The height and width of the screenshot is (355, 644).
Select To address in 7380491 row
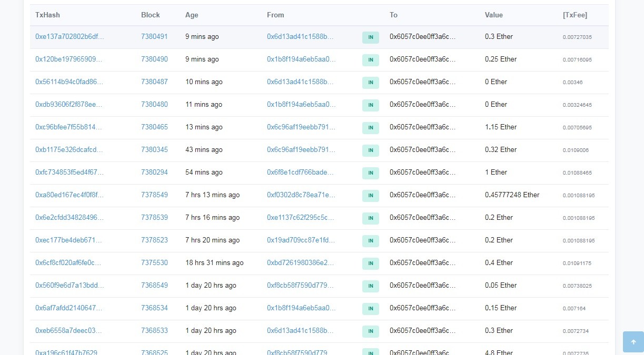[x=423, y=37]
